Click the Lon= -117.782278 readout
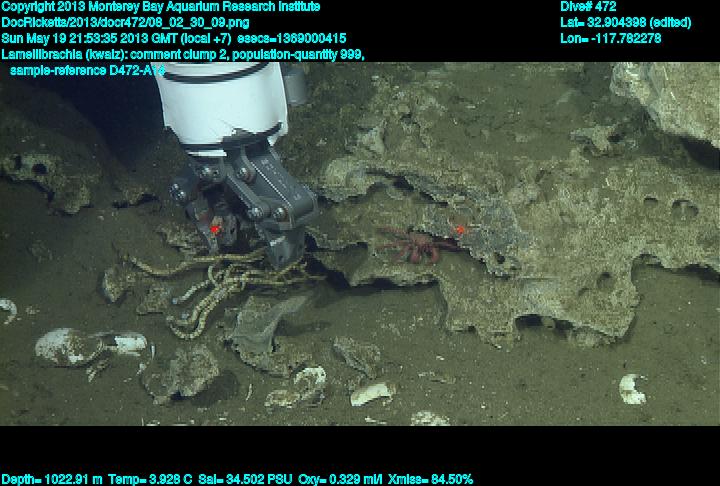Image resolution: width=720 pixels, height=486 pixels. point(611,38)
